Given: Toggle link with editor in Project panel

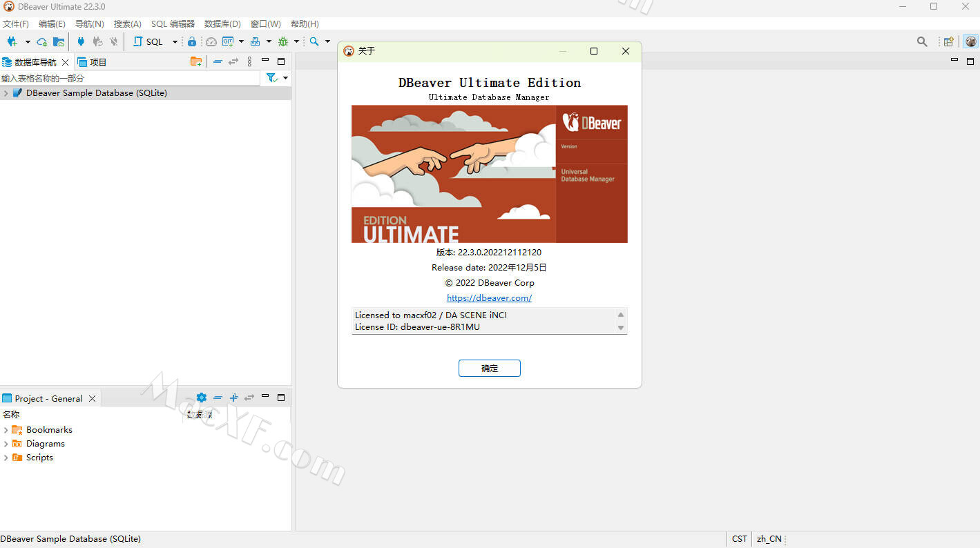Looking at the screenshot, I should [x=249, y=398].
